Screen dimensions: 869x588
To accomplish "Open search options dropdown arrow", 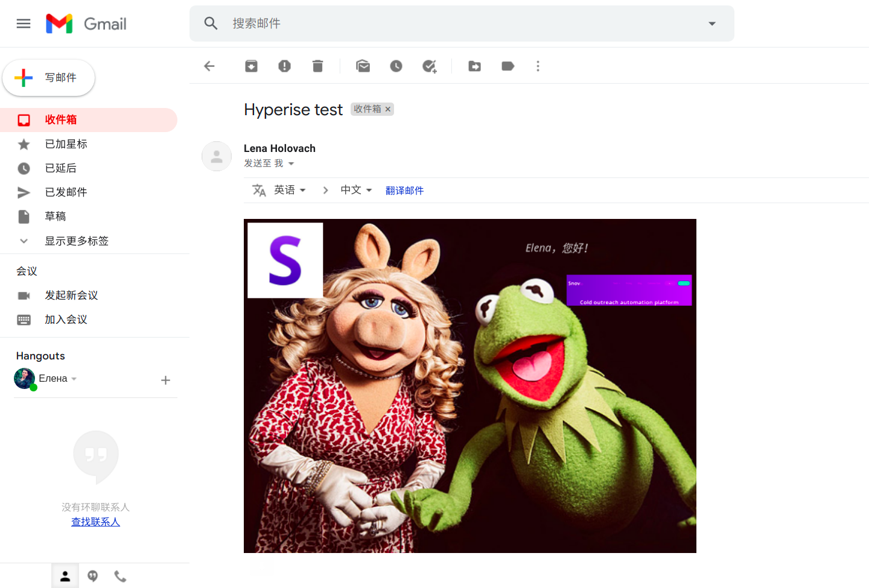I will pos(712,24).
